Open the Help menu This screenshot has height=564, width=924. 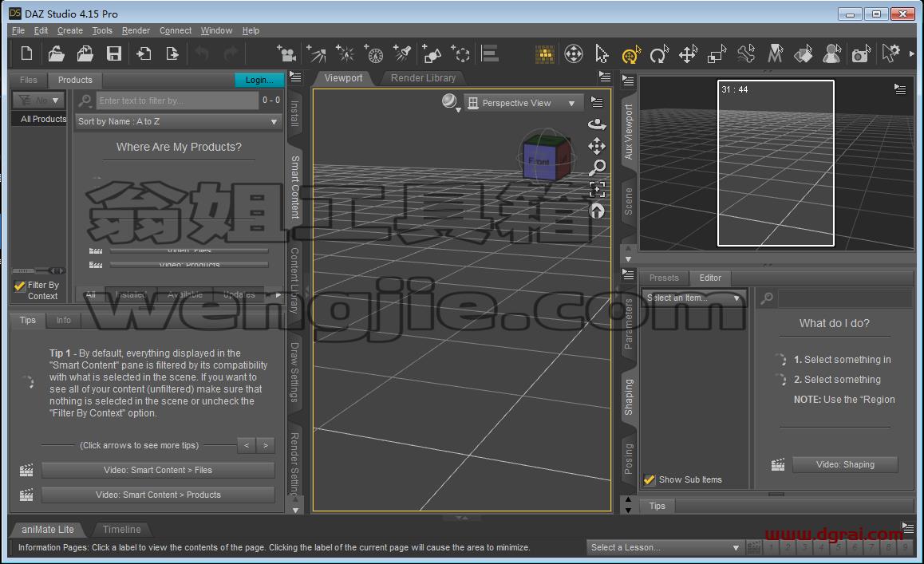coord(251,30)
